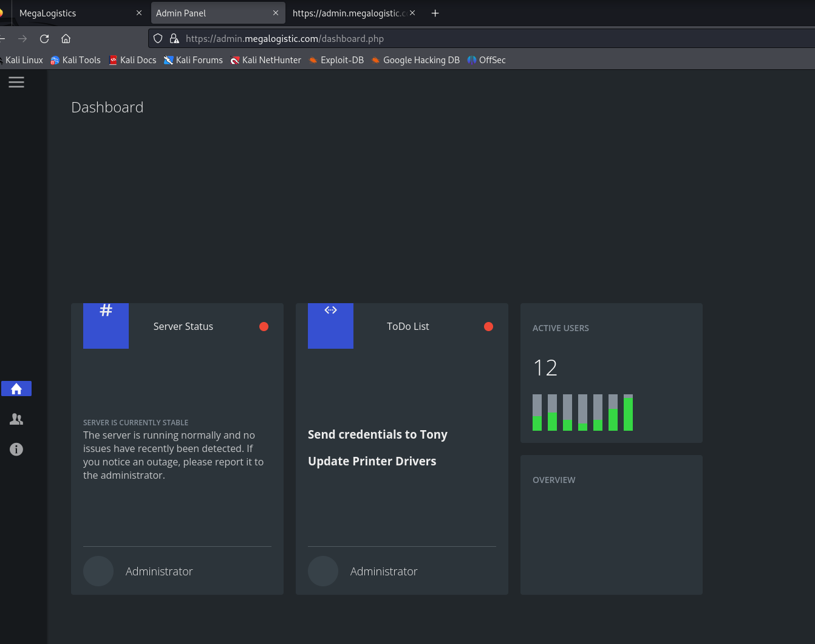Screen dimensions: 815x644
Task: Click the tallest green bar in Active Users chart
Action: point(628,414)
